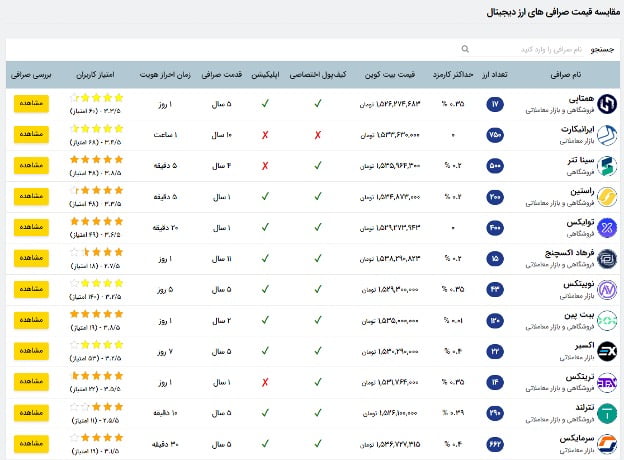Click the coin count badge for توایکس
Viewport: 624px width, 460px height.
pyautogui.click(x=495, y=228)
